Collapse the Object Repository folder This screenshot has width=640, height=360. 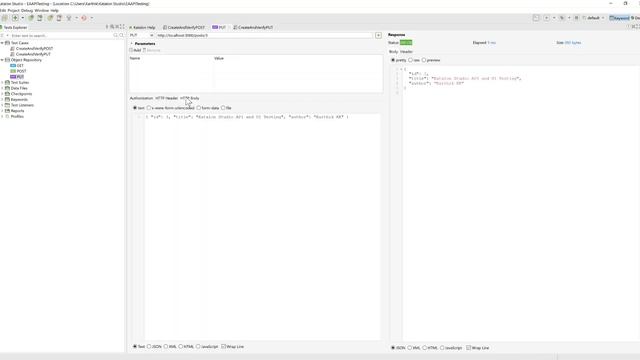(2, 60)
